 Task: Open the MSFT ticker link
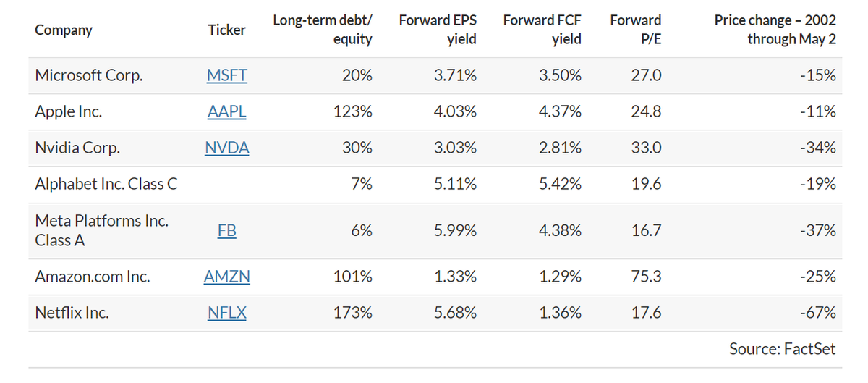point(226,76)
